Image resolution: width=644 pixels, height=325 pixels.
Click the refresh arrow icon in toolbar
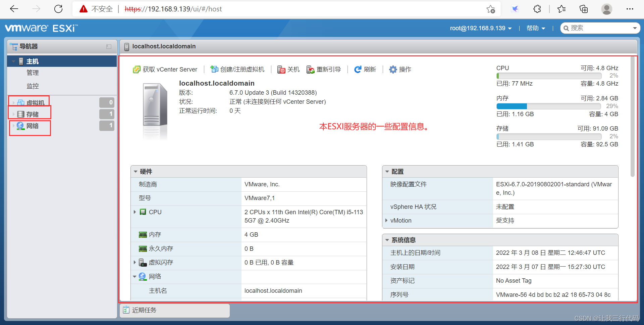358,69
